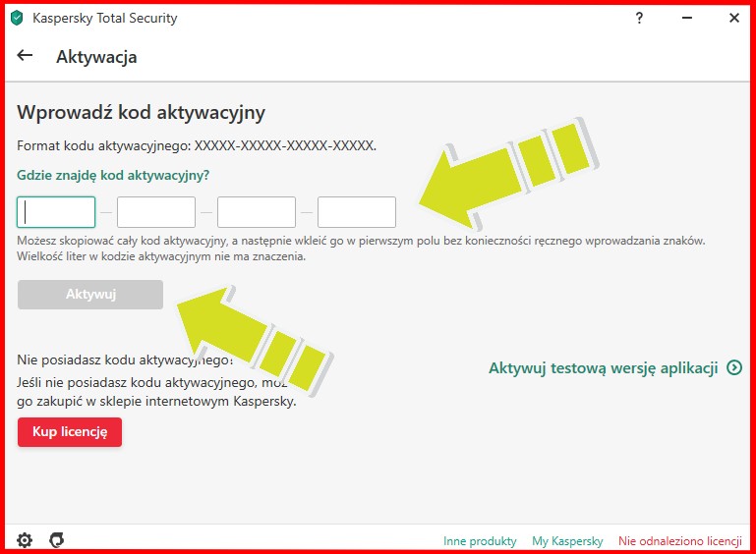Open the support headset icon
Viewport: 756px width, 554px height.
[x=57, y=540]
